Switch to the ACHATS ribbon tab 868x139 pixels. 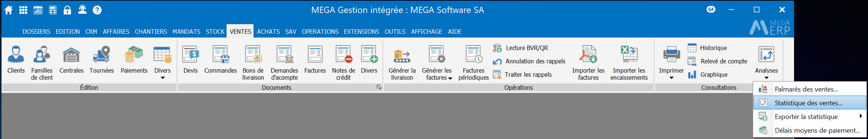(x=268, y=32)
